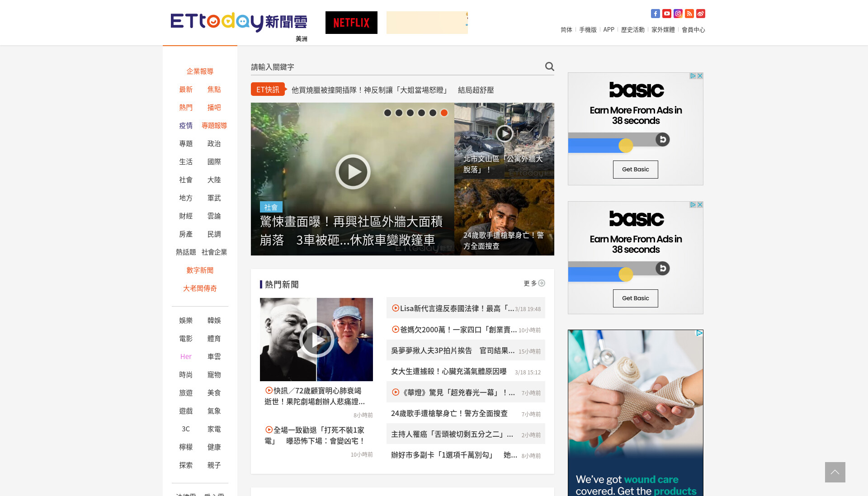Viewport: 868px width, 496px height.
Task: Select the second carousel dot
Action: coord(399,113)
